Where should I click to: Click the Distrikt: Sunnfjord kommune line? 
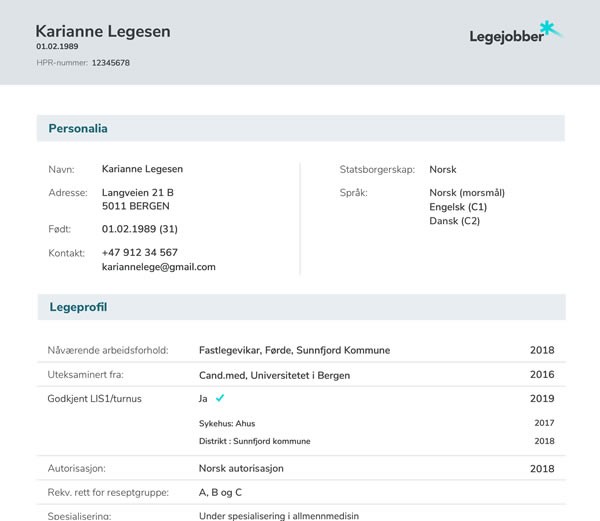(254, 441)
